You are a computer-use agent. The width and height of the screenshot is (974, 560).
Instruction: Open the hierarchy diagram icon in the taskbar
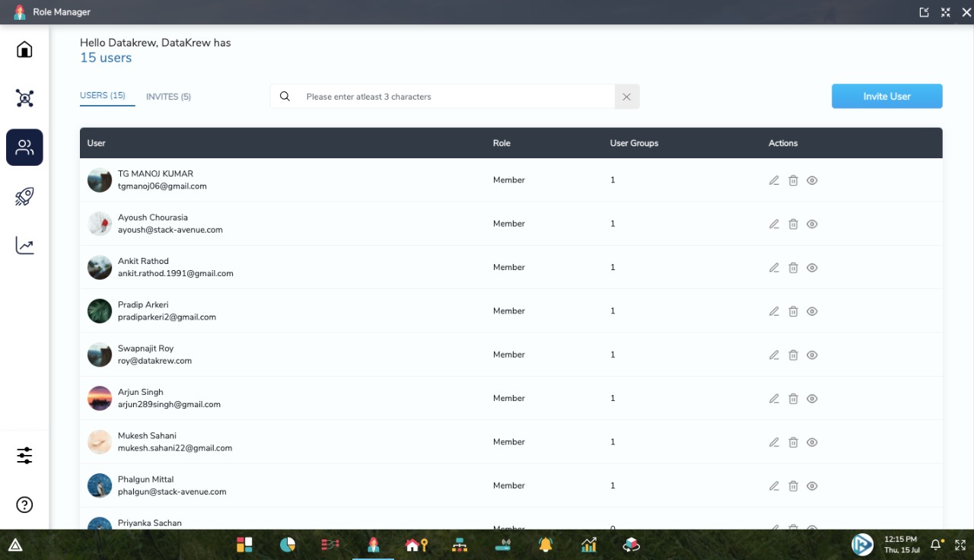(x=459, y=545)
